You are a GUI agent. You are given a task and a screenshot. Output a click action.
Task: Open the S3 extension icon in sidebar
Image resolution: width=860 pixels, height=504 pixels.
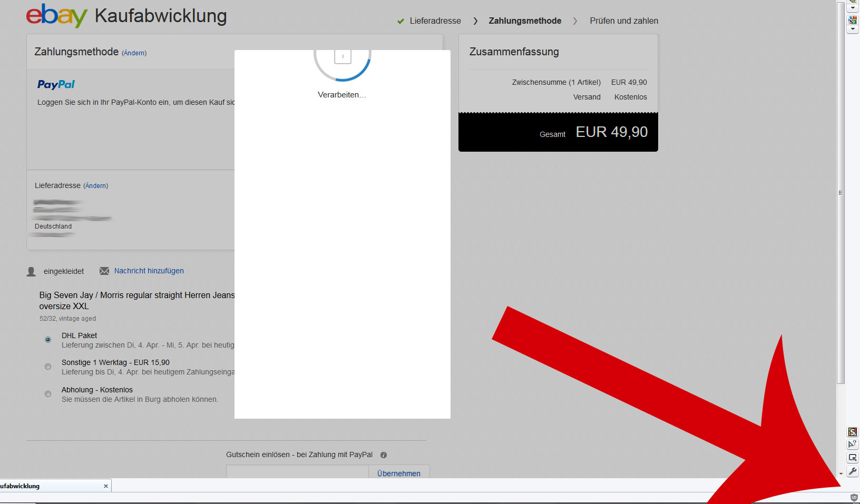(853, 20)
